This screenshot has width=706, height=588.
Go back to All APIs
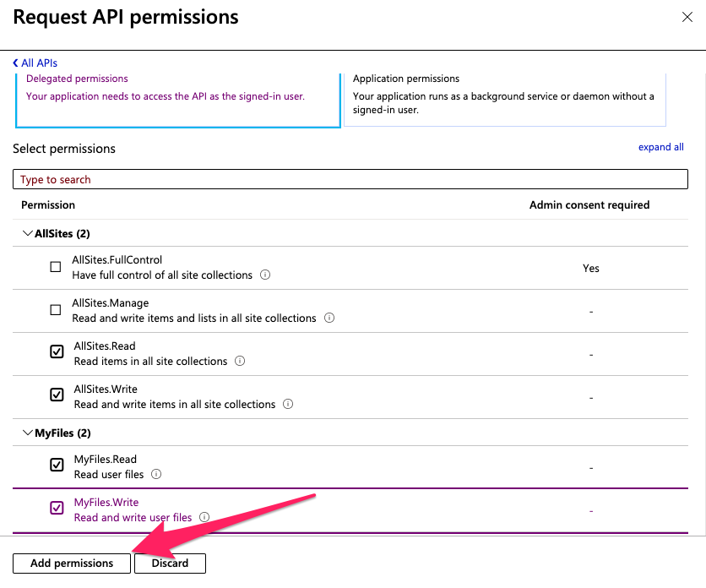[x=35, y=63]
